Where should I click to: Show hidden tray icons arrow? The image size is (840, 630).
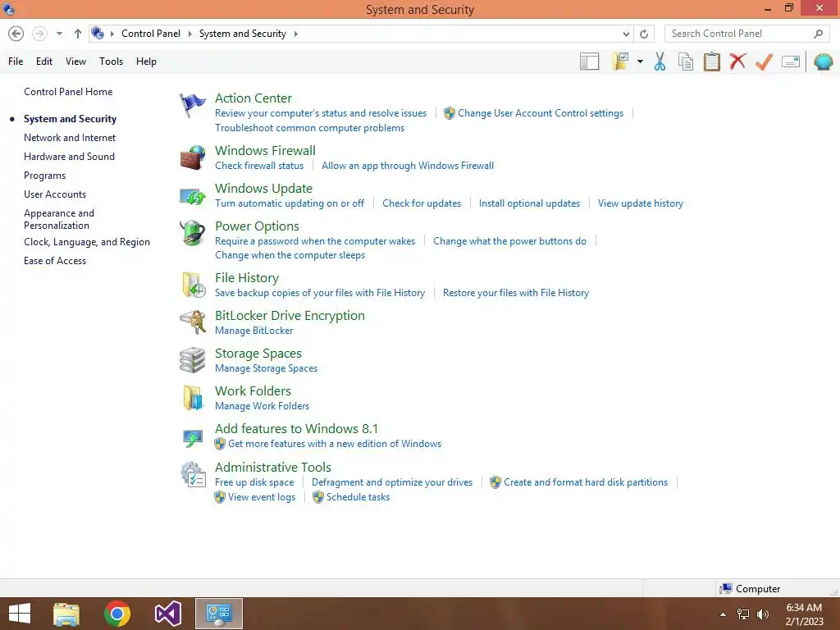pos(724,614)
